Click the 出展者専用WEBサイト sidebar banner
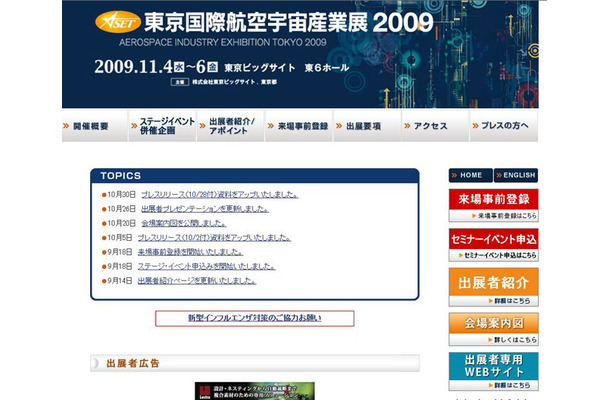 click(494, 366)
